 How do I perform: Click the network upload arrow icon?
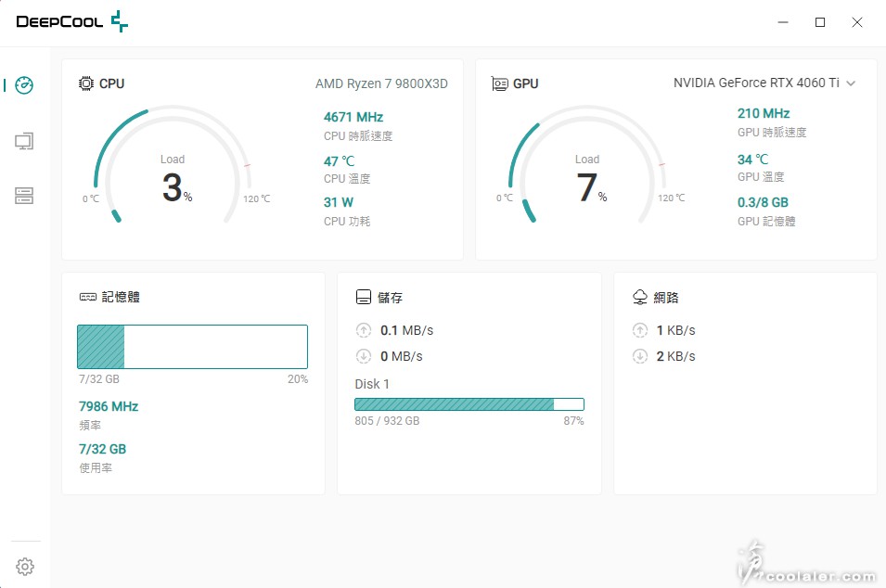pos(639,330)
